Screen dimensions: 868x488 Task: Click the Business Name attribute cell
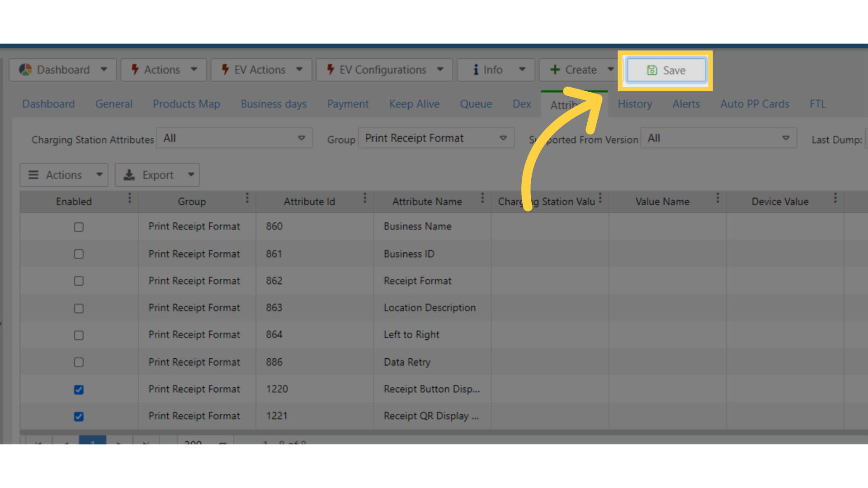pyautogui.click(x=432, y=226)
